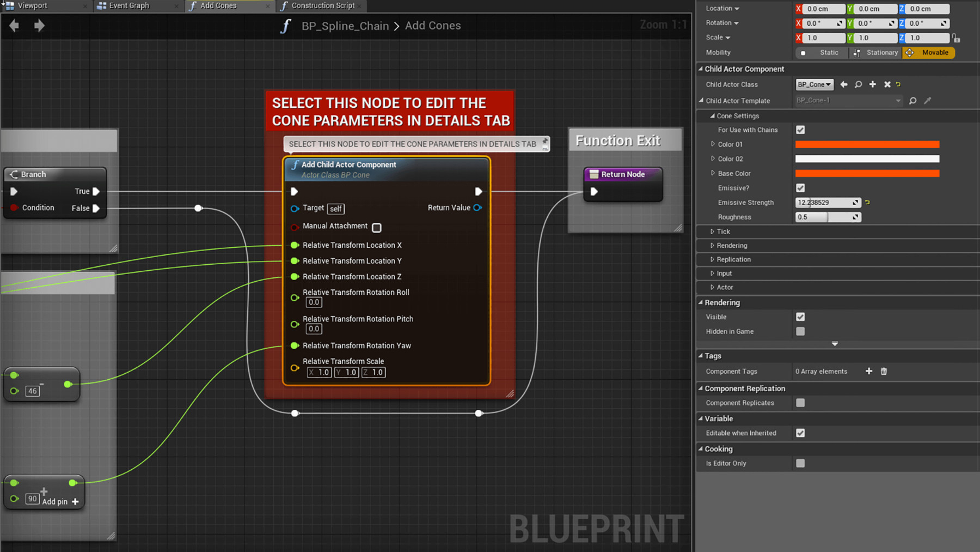Delete Component Tags with the trash icon

pyautogui.click(x=884, y=371)
